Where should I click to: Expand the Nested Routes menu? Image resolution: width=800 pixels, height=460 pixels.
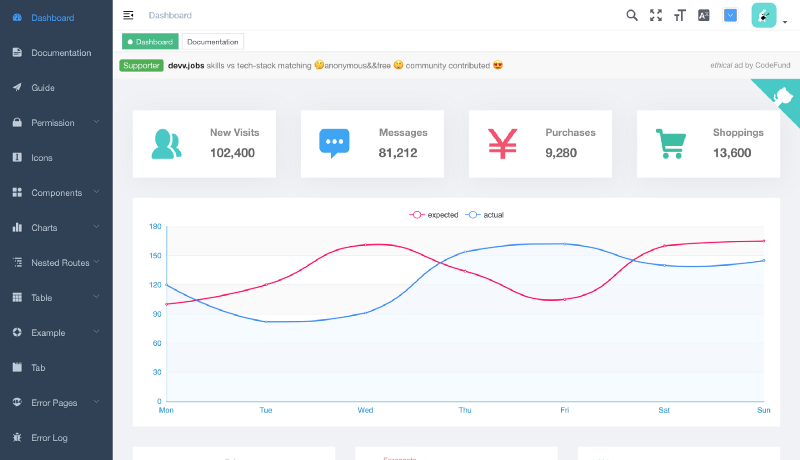[x=56, y=263]
